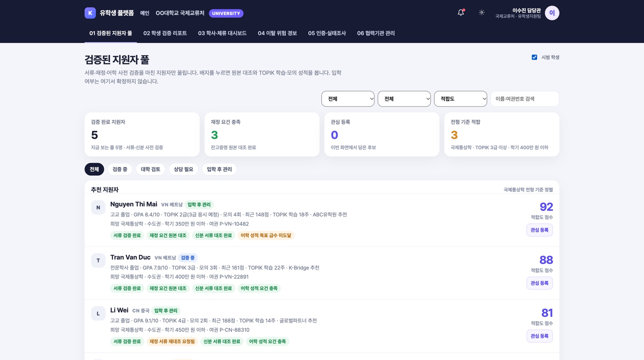
Task: Toggle the light theme sun icon
Action: pyautogui.click(x=481, y=13)
